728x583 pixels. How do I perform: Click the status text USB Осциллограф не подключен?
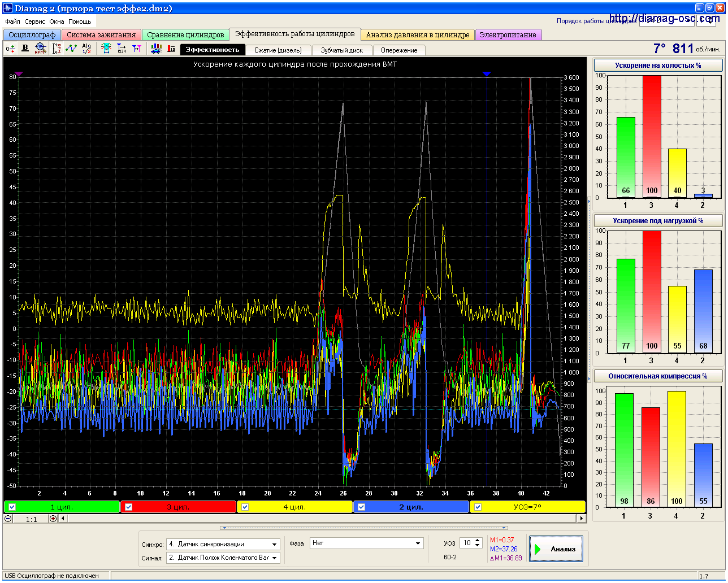(x=51, y=576)
